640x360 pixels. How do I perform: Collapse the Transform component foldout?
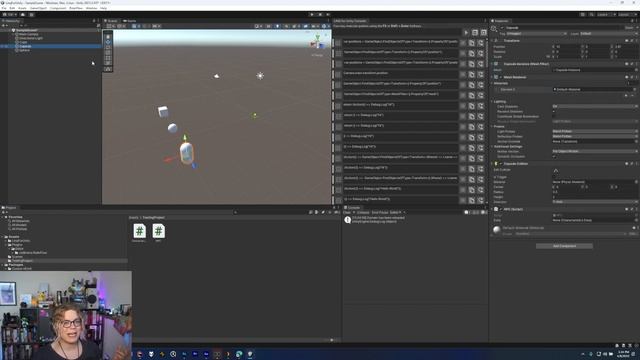click(x=492, y=41)
